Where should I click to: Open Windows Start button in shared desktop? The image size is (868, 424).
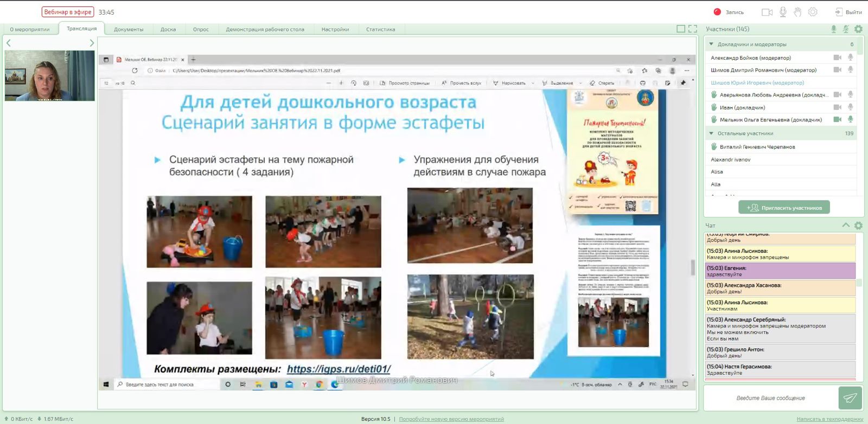106,384
